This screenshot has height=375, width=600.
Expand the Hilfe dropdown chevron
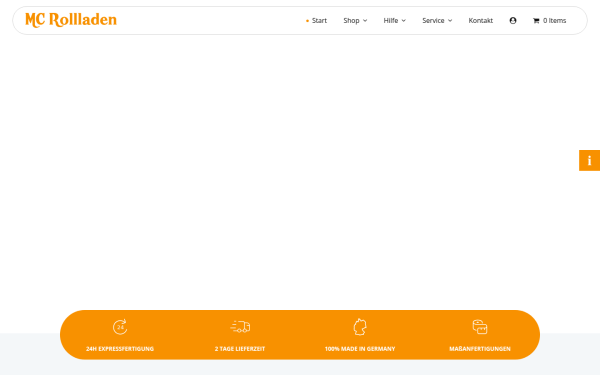point(404,21)
